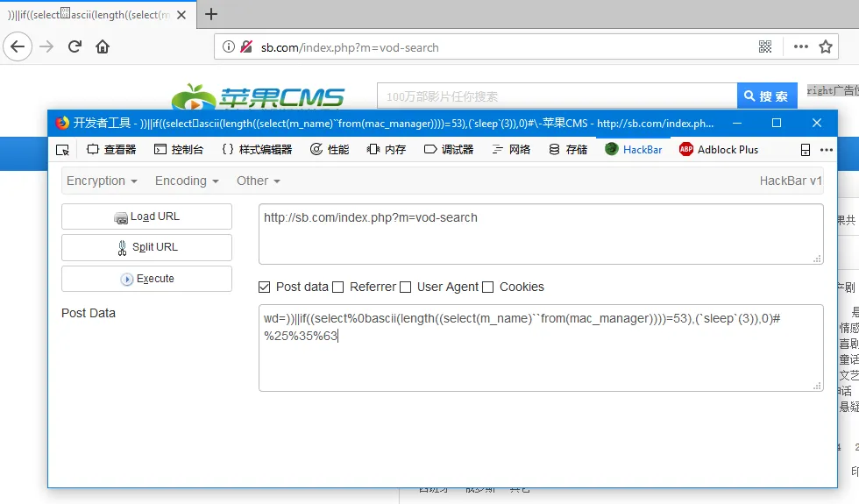Enable the Cookies checkbox

[x=487, y=287]
